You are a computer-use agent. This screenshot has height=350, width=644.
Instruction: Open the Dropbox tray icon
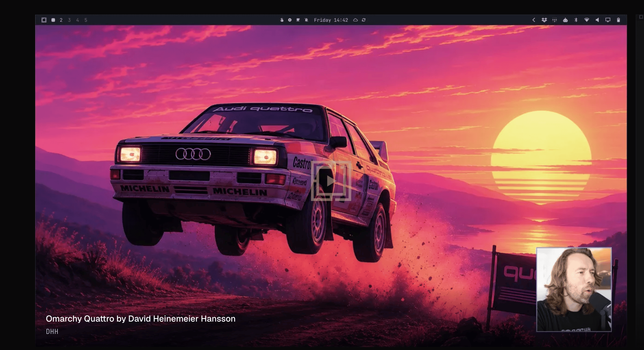click(544, 20)
